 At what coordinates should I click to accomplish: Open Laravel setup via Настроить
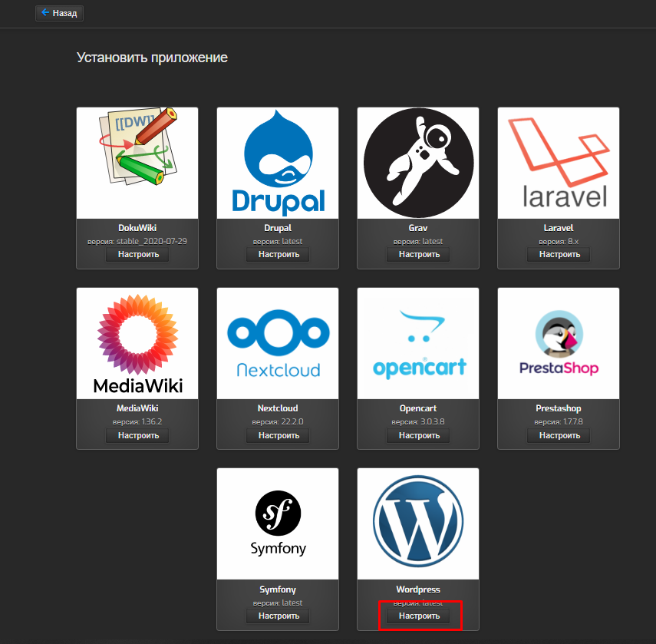559,254
